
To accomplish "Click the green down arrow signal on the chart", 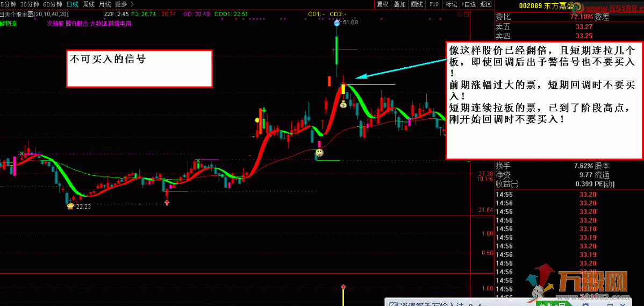I will pyautogui.click(x=264, y=110).
